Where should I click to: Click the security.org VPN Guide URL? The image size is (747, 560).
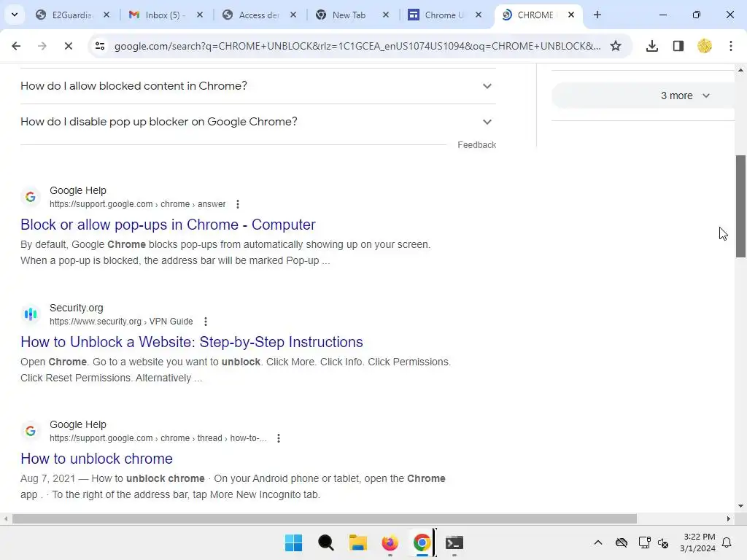point(121,322)
